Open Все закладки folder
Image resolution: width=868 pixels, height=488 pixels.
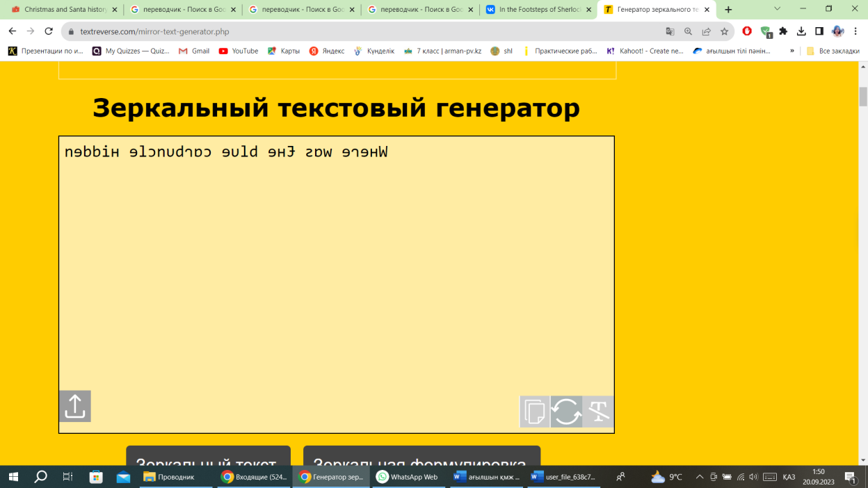[x=833, y=51]
